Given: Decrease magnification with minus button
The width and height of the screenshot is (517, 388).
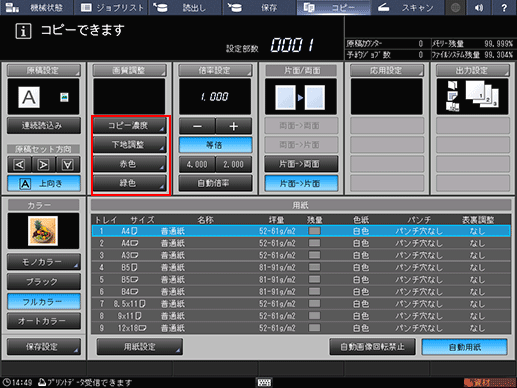Looking at the screenshot, I should pos(197,126).
